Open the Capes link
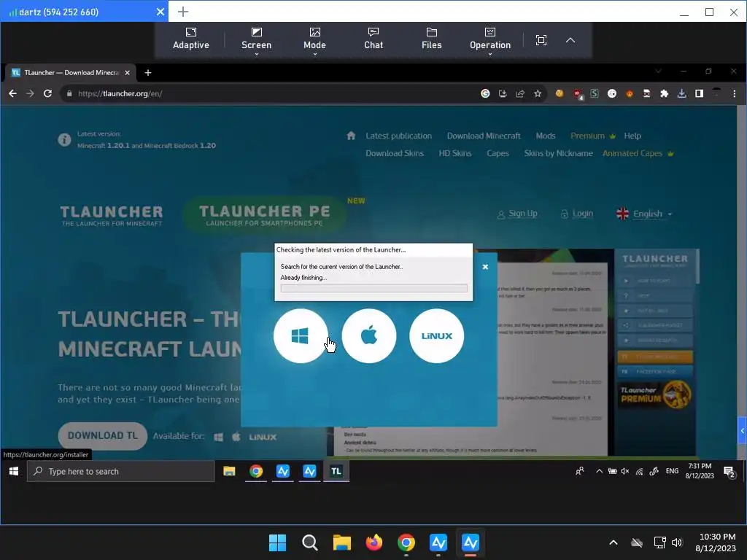 pos(498,153)
